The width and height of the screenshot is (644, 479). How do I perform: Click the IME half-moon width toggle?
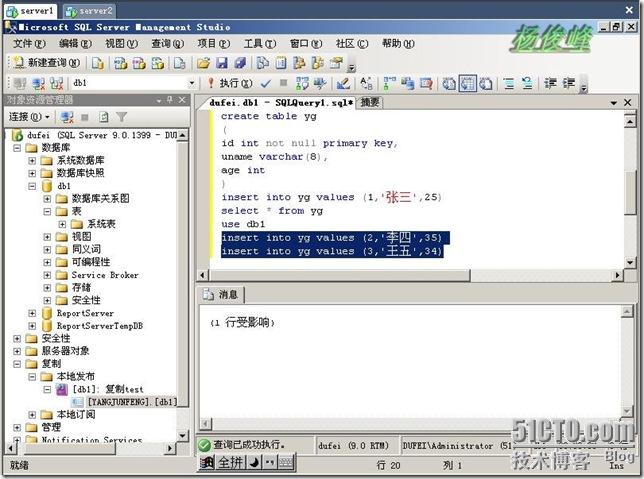point(255,463)
